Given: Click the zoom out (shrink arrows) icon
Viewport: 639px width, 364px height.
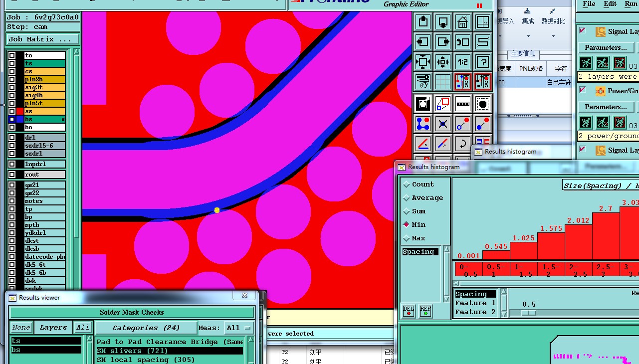Looking at the screenshot, I should (443, 62).
